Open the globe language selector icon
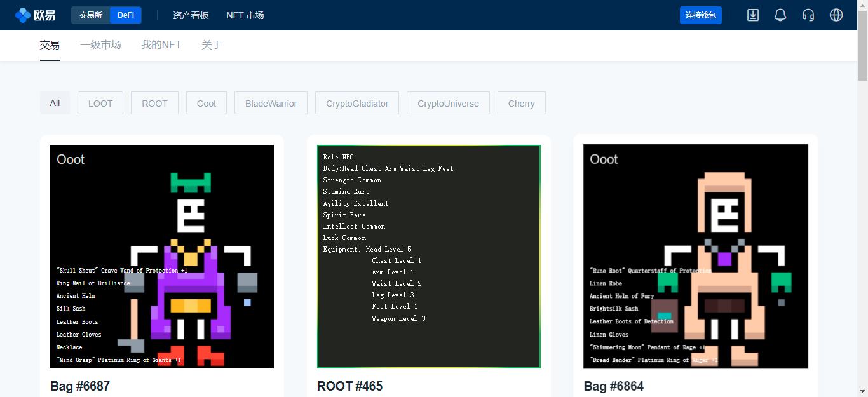This screenshot has width=868, height=397. (x=836, y=15)
